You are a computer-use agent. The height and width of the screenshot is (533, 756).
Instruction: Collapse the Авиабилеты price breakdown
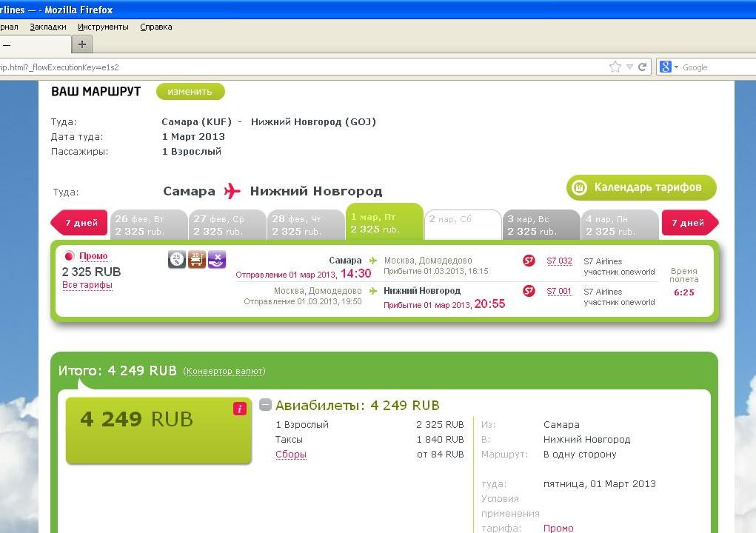click(x=265, y=405)
